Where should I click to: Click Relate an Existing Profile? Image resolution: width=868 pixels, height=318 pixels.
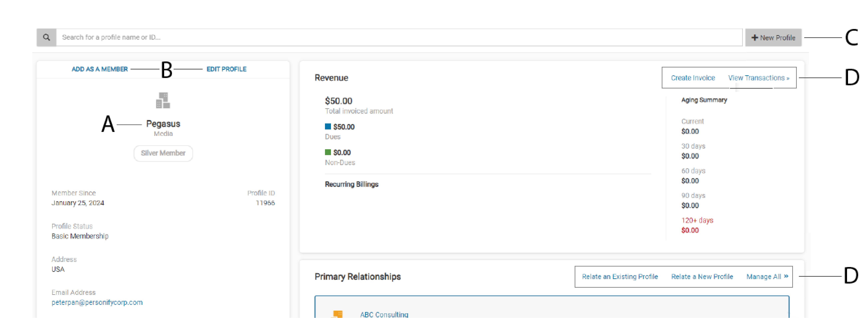tap(620, 277)
